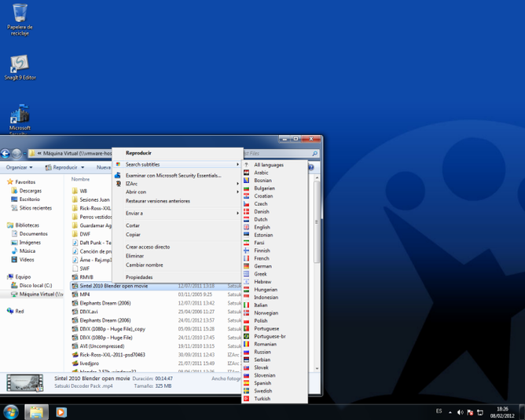
Task: Select German subtitle language
Action: click(274, 266)
